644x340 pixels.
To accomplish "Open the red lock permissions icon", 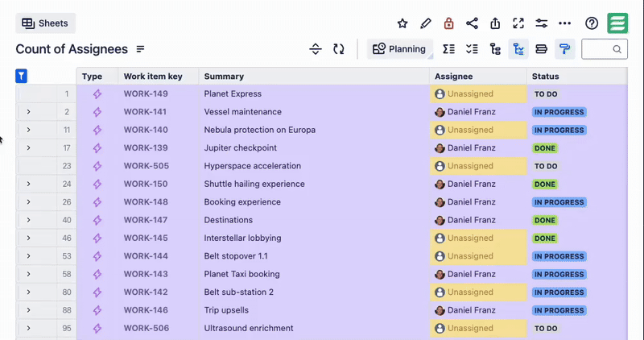I will coord(448,23).
